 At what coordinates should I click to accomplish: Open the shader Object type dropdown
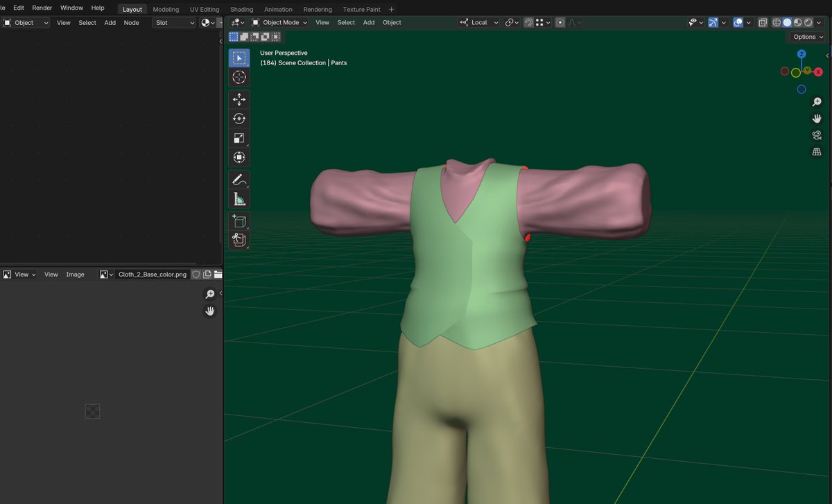tap(26, 23)
